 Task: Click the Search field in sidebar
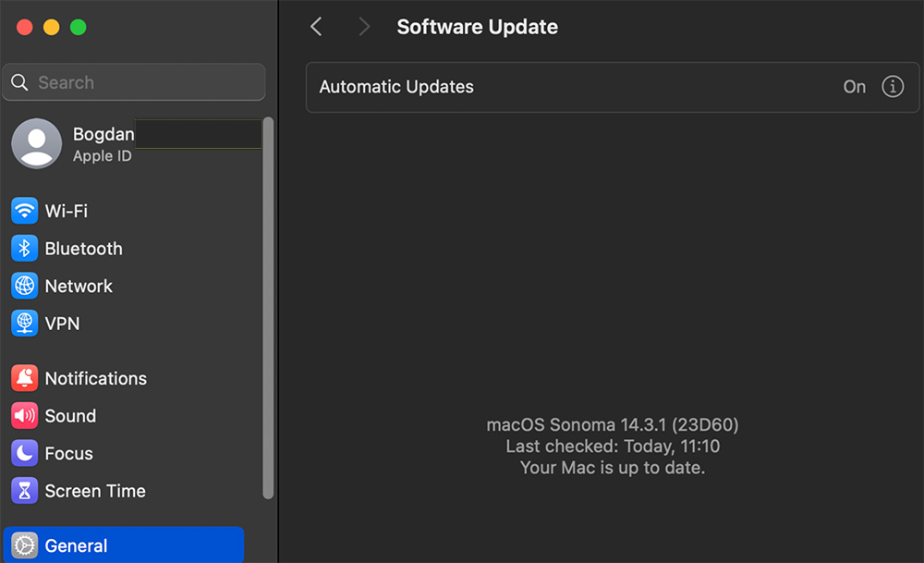[134, 82]
